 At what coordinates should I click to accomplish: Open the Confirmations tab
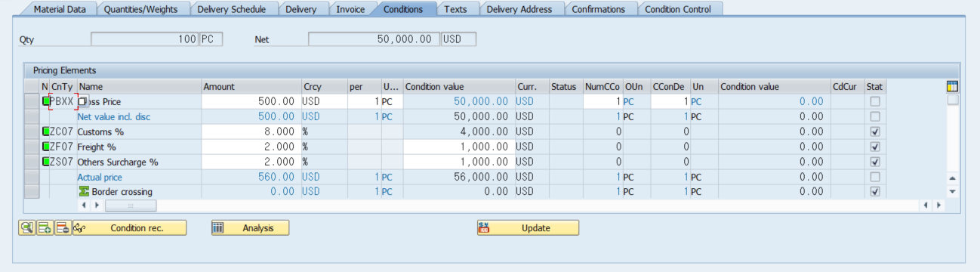(599, 9)
